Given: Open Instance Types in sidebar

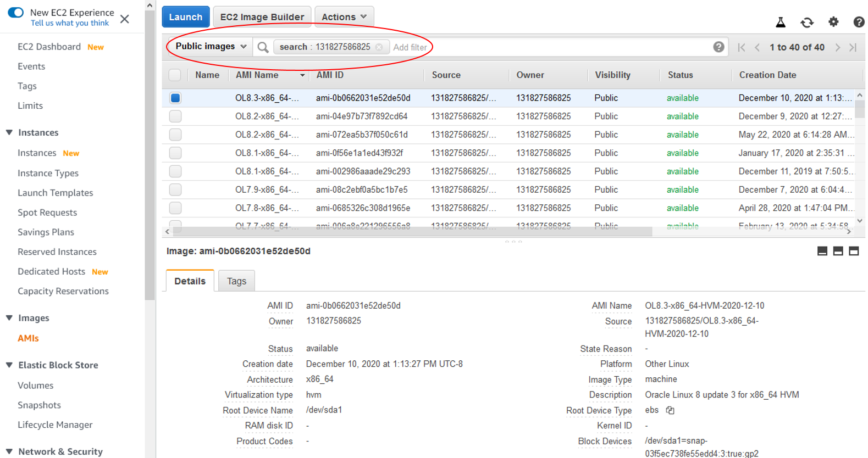Looking at the screenshot, I should pos(48,173).
